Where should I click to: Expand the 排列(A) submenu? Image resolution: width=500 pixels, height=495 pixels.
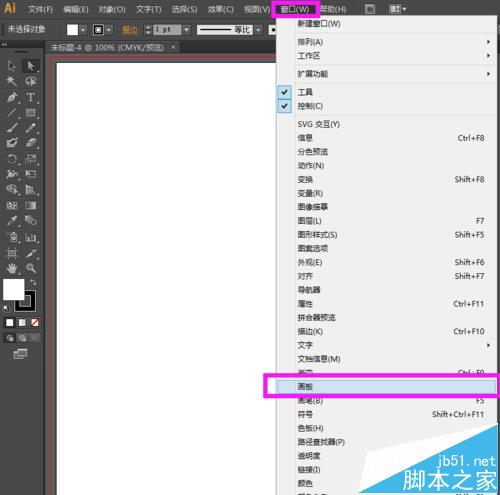point(387,42)
